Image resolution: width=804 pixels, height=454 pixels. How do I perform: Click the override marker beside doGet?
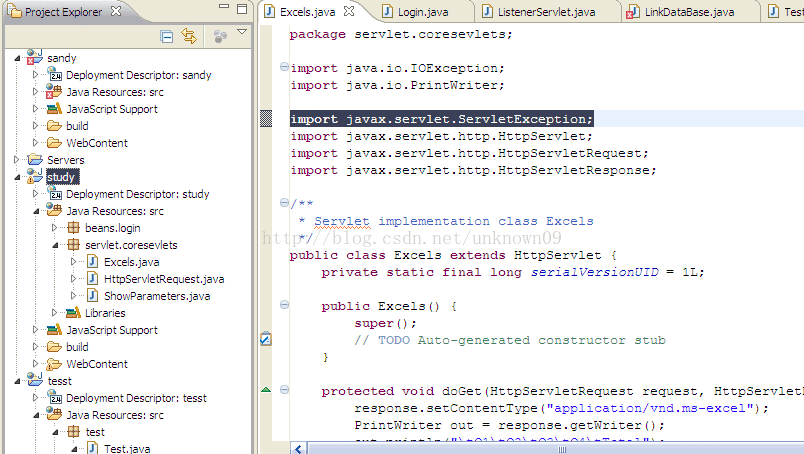[x=266, y=390]
